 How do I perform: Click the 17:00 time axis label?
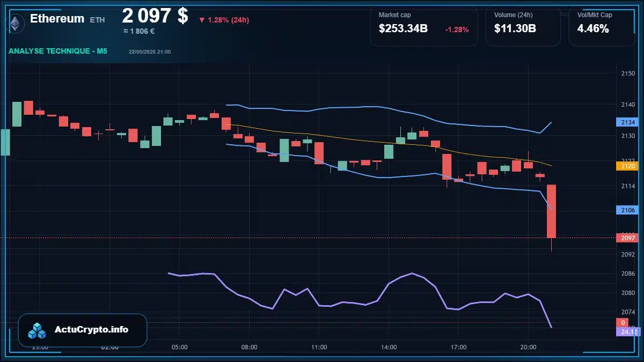pyautogui.click(x=458, y=347)
